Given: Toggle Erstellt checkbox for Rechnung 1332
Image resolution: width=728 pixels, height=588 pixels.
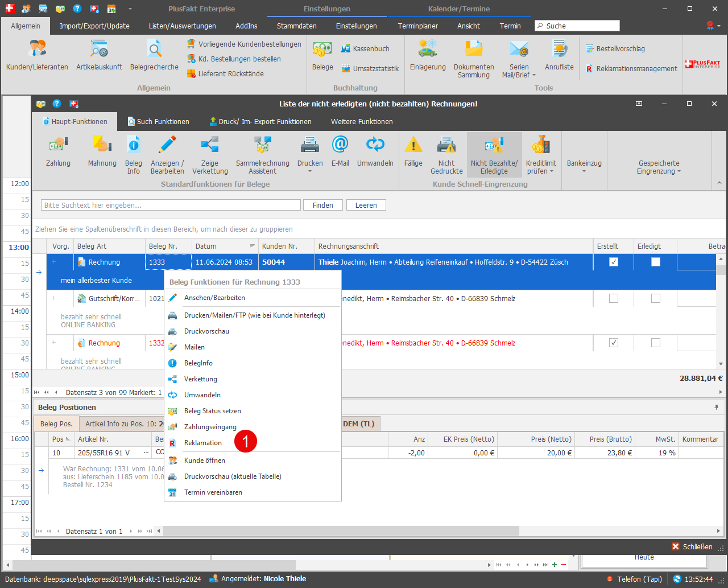Looking at the screenshot, I should click(x=614, y=343).
